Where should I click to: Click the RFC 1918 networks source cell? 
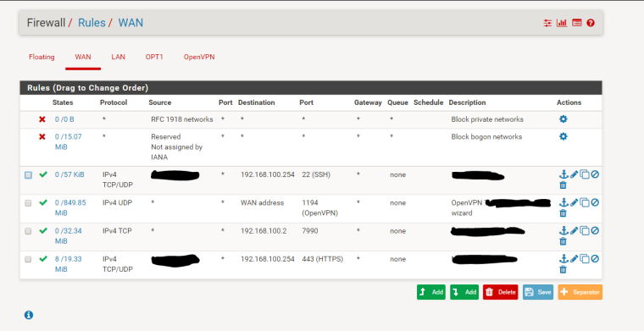[182, 119]
